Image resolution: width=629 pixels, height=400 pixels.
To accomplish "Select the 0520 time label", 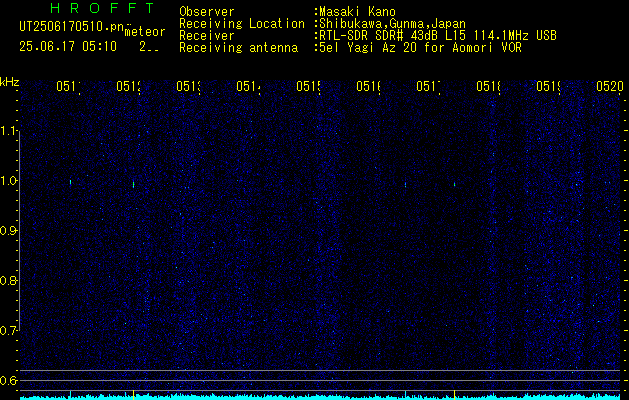I will click(x=609, y=86).
